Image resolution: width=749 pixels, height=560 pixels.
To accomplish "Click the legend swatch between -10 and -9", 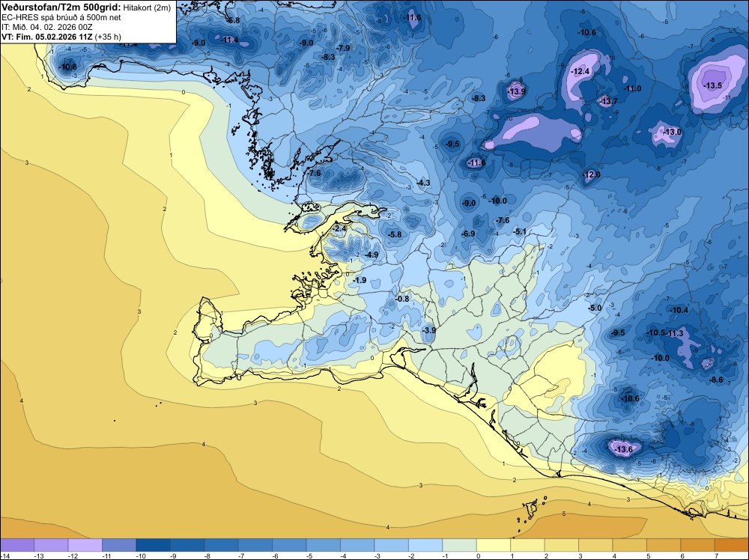I will (154, 545).
